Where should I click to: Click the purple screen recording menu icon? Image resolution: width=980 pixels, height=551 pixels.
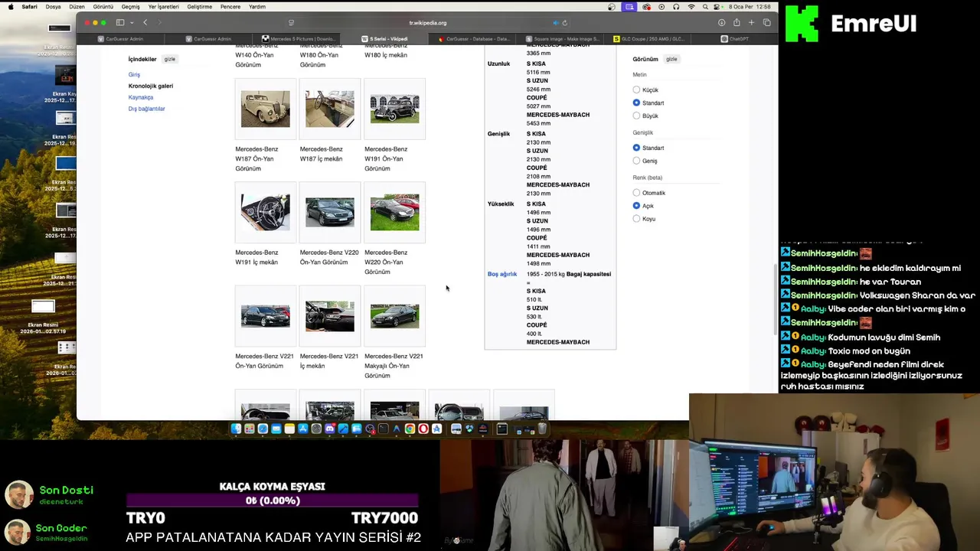pos(629,7)
